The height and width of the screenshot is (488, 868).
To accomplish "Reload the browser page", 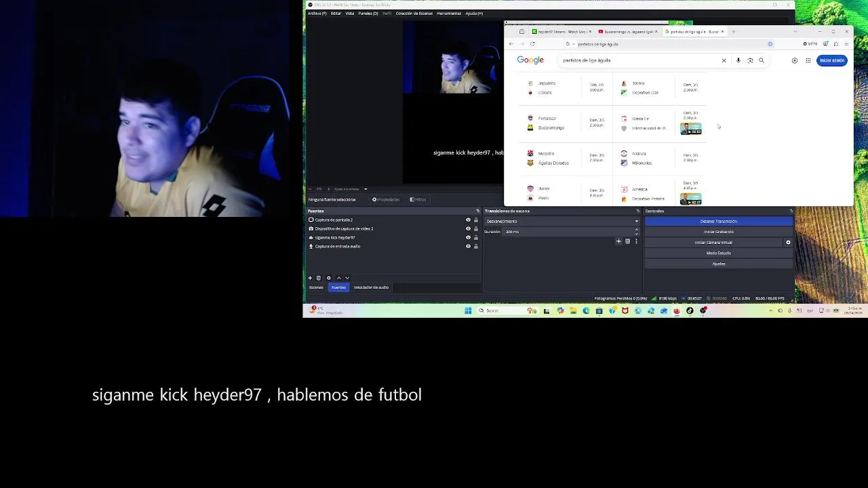I will [532, 44].
